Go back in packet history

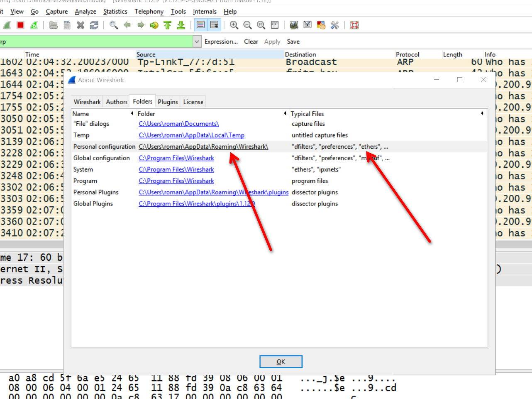(127, 25)
